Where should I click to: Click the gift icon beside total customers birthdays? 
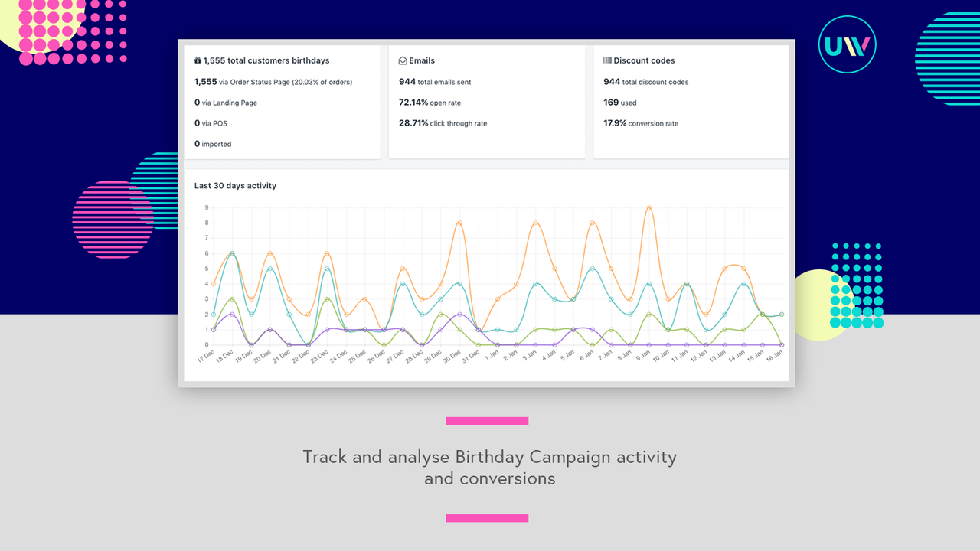[x=197, y=60]
